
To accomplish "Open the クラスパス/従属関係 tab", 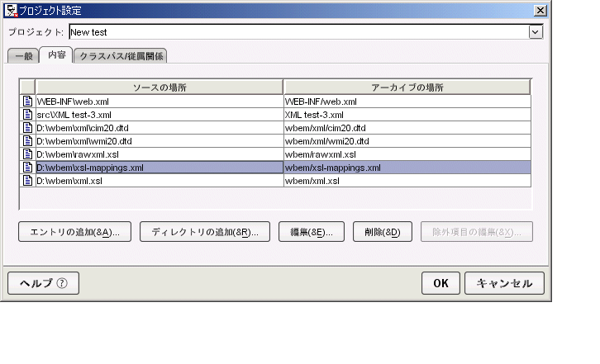I will pos(121,56).
